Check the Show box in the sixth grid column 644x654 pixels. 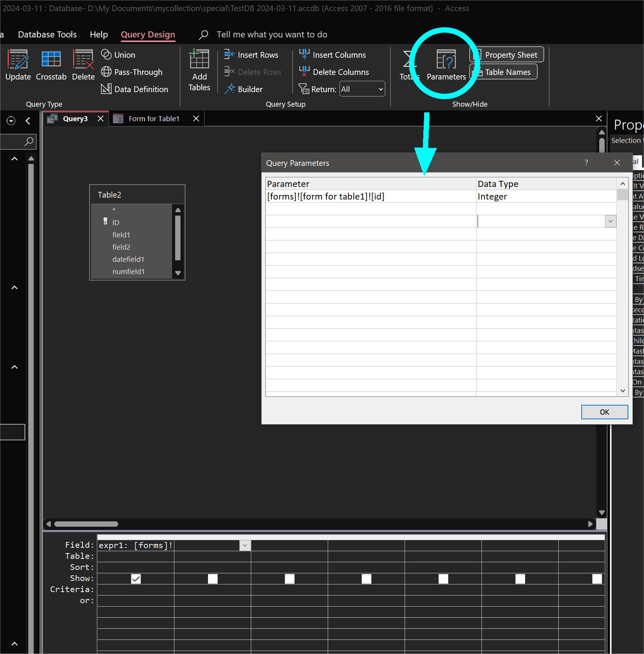(520, 579)
